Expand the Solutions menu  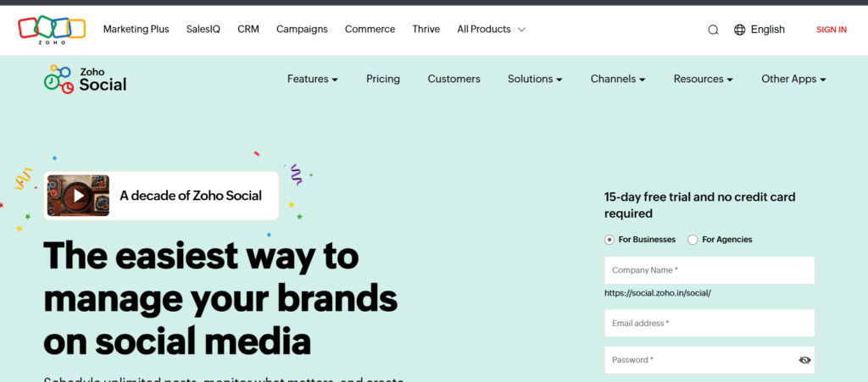pos(535,79)
